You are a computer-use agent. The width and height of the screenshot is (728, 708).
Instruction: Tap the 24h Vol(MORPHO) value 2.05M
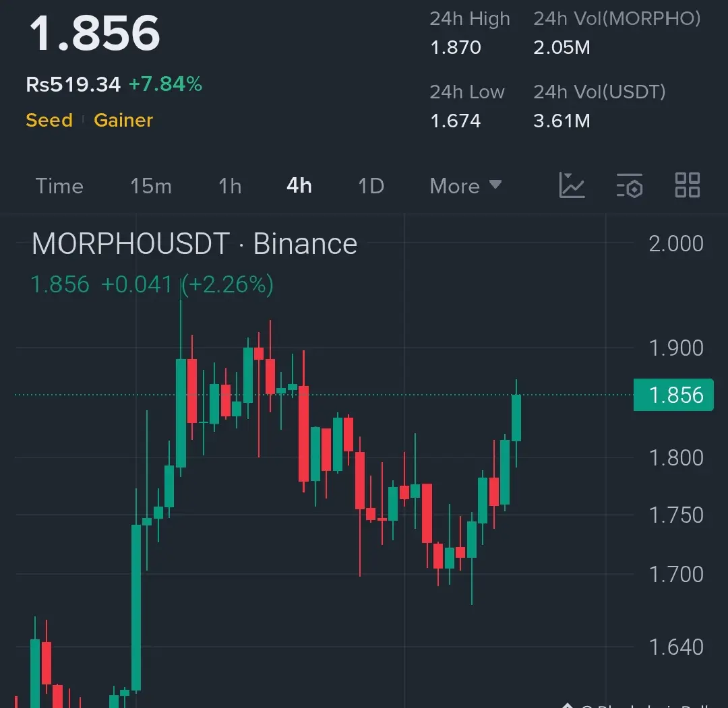coord(562,47)
